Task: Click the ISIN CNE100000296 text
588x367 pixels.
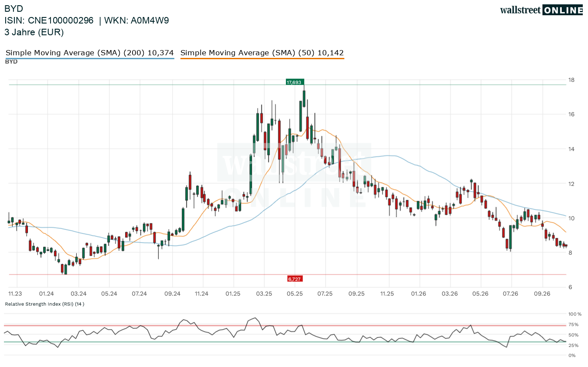Action: (49, 20)
